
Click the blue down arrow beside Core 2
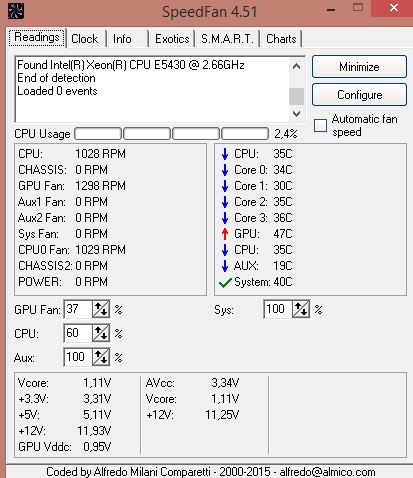[x=225, y=202]
